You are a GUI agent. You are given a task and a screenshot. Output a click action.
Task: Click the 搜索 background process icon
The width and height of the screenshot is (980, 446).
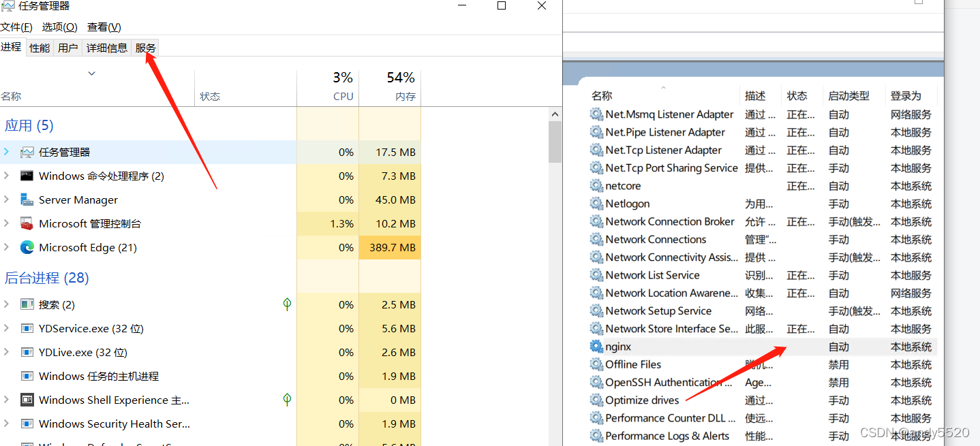(27, 305)
